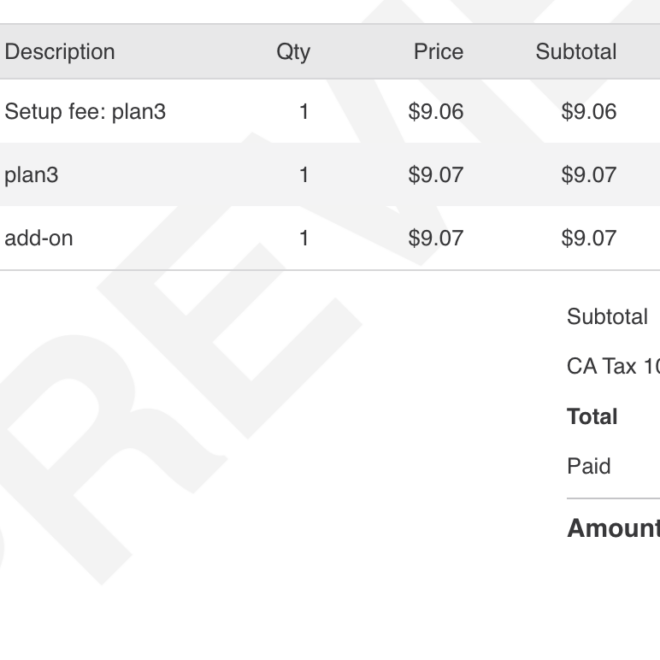This screenshot has height=660, width=660.
Task: Click the Subtotal column header
Action: point(576,52)
